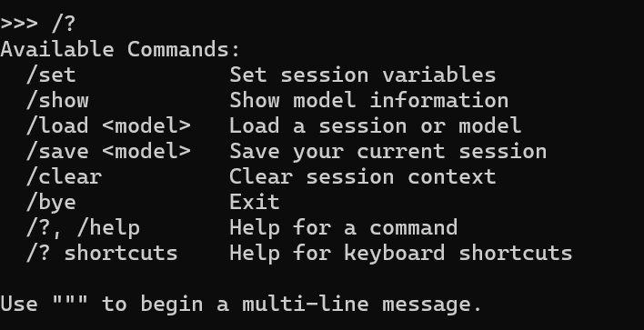Click the 'Show model information' description
The height and width of the screenshot is (330, 644).
pos(368,101)
